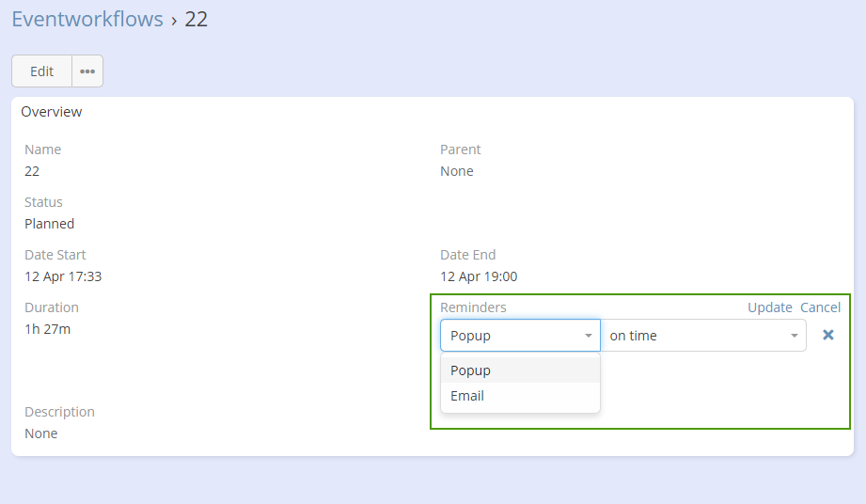Click the Name field value 22

[x=32, y=171]
